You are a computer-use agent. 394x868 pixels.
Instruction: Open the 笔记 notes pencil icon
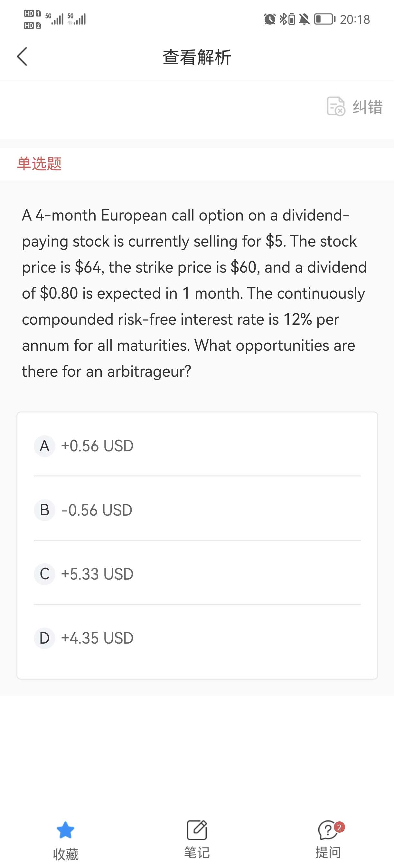click(197, 830)
